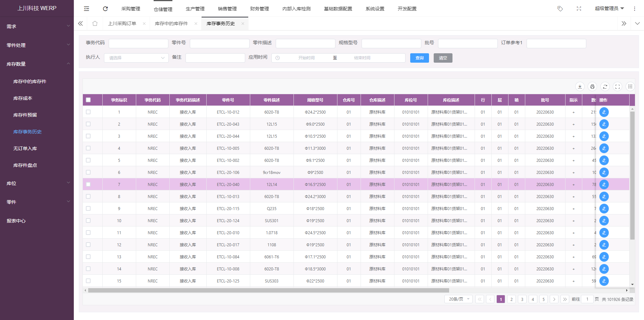Click edit icon for row 4 ETCL-10-005
The height and width of the screenshot is (320, 644).
(604, 148)
